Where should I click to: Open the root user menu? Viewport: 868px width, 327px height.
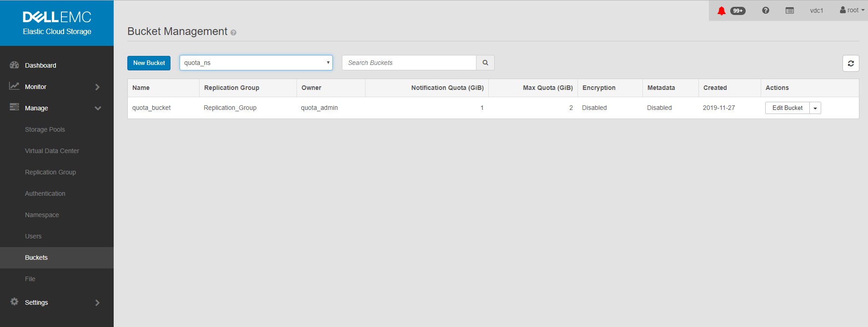[852, 10]
